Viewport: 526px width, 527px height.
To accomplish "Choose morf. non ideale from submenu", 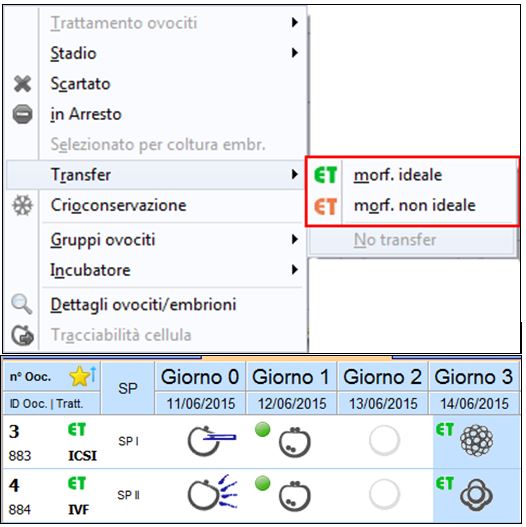I will pos(415,205).
